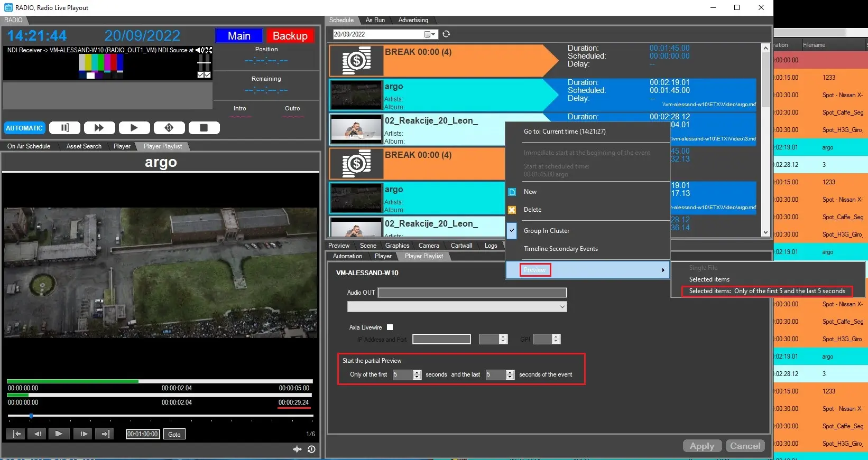Open the waveform view icon
Image resolution: width=868 pixels, height=460 pixels.
coord(297,449)
